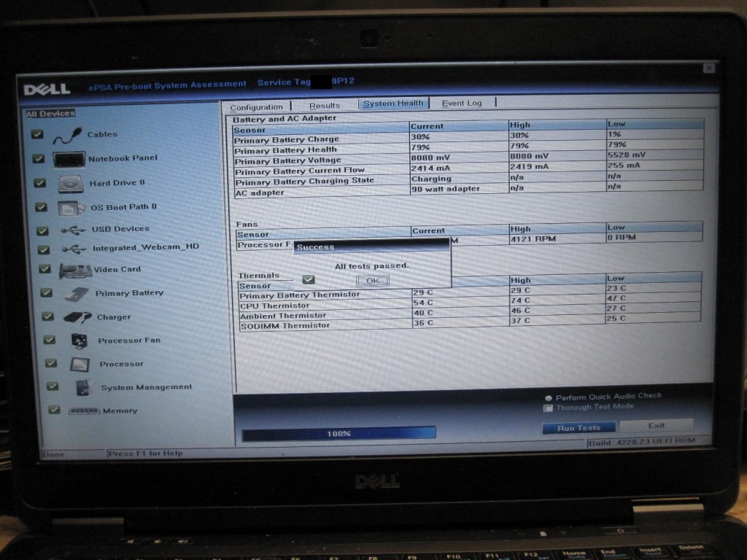747x560 pixels.
Task: Click Primary Battery Charge sensor row
Action: click(x=468, y=138)
